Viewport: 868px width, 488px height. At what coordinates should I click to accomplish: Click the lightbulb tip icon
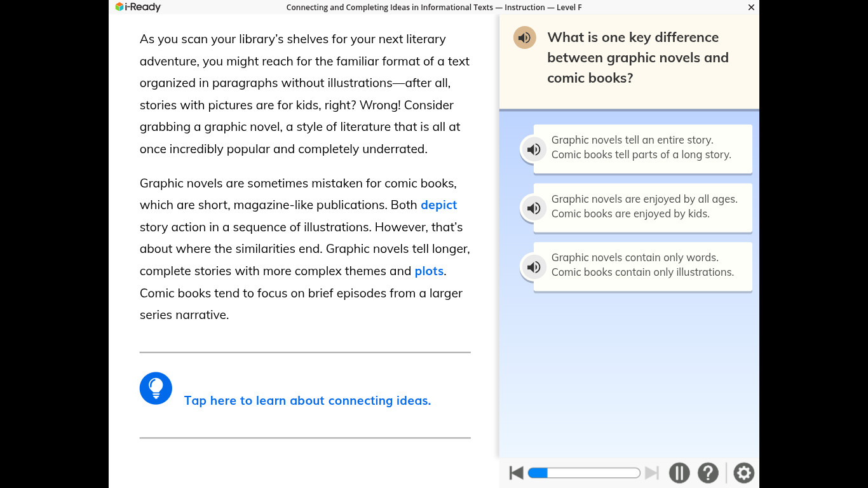(156, 388)
